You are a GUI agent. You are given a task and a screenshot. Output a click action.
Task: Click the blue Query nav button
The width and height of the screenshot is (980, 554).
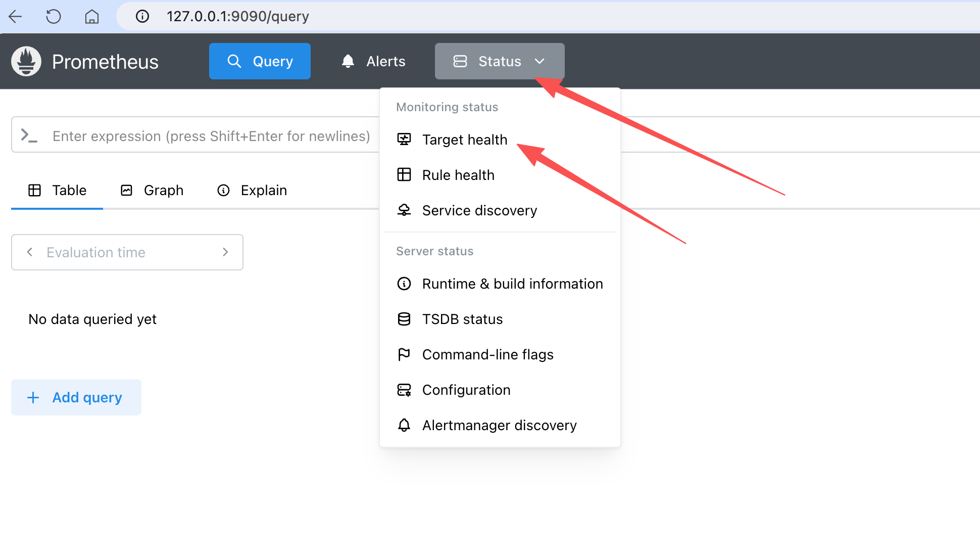point(260,61)
